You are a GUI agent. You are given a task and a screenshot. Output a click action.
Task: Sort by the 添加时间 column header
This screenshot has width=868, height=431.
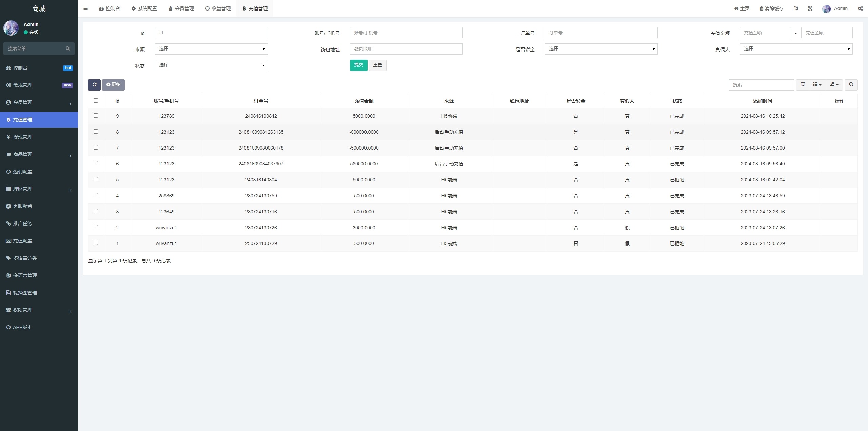(x=763, y=101)
